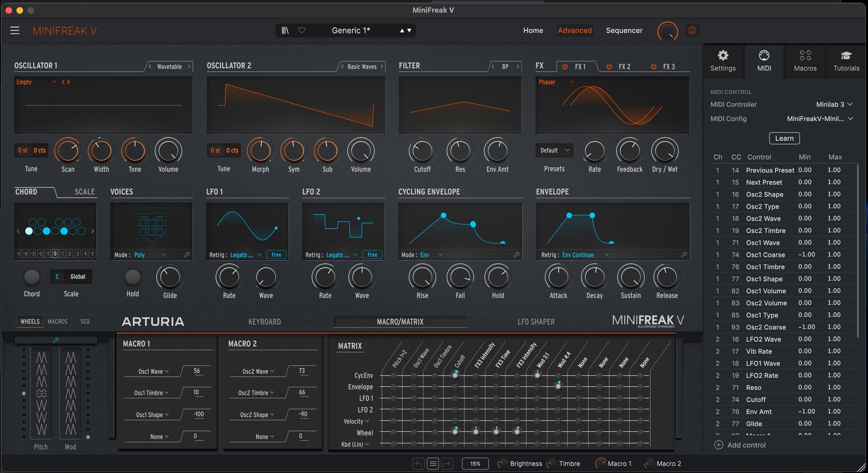
Task: Open the MIDI Config dropdown
Action: pos(820,119)
